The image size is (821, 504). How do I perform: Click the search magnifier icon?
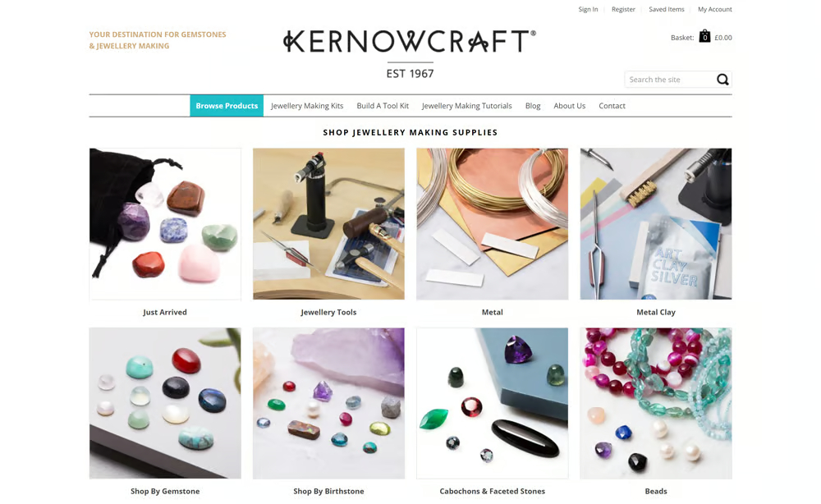click(722, 80)
